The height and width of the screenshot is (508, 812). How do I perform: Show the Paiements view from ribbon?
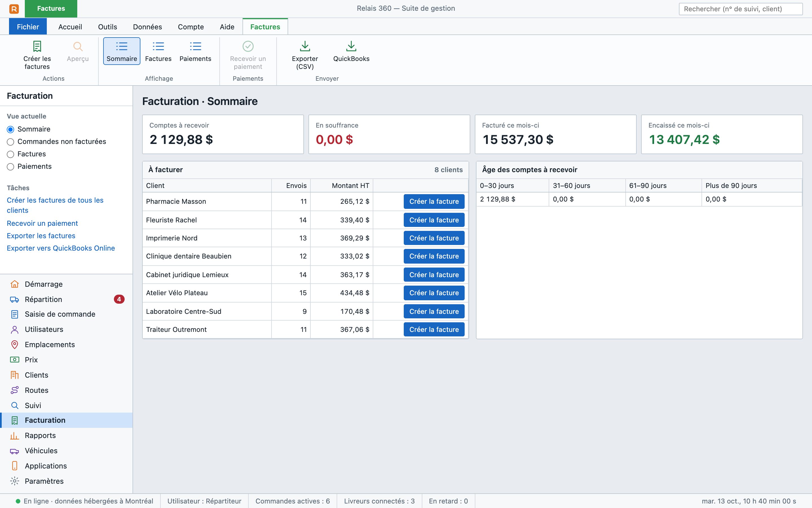[x=195, y=51]
